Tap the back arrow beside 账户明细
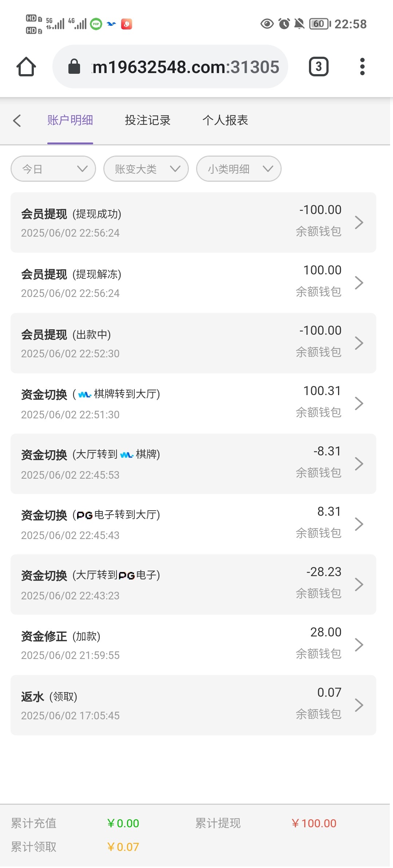 pos(17,121)
